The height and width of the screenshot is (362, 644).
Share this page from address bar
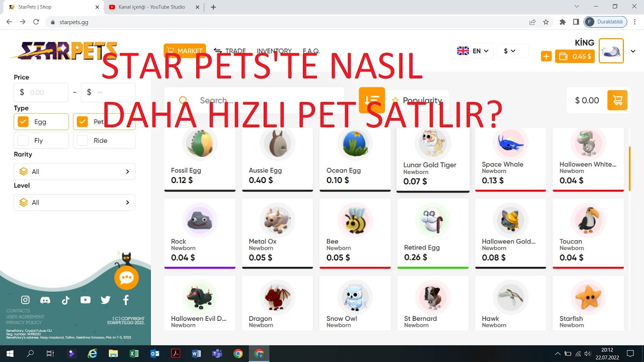click(x=532, y=22)
